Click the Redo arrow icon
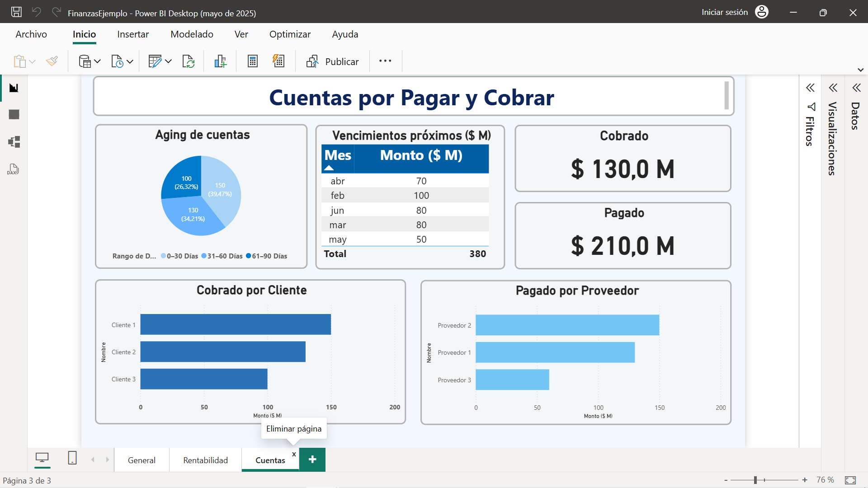The width and height of the screenshot is (868, 488). point(56,12)
